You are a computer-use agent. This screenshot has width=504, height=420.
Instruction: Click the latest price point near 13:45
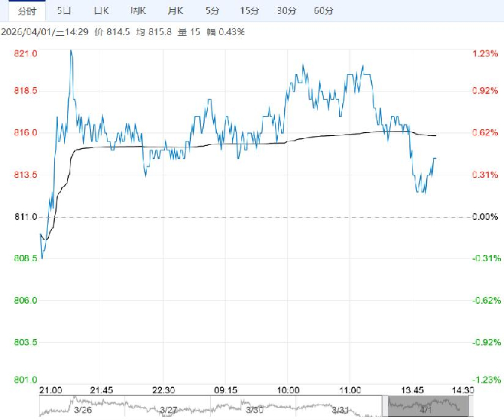tap(435, 158)
